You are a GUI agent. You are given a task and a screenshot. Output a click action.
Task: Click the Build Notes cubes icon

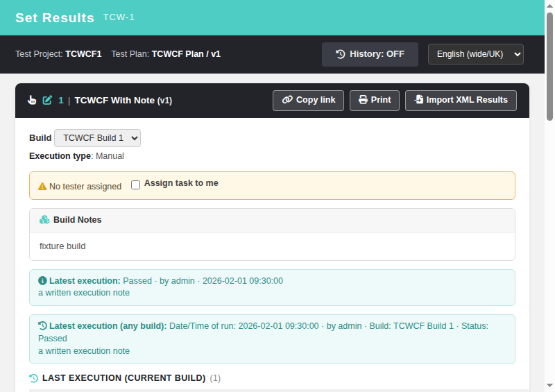click(44, 220)
